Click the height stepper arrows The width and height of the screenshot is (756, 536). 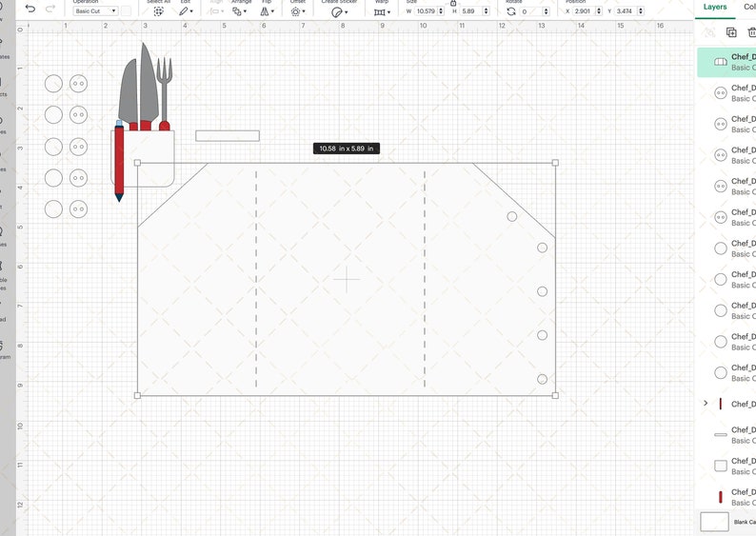point(486,10)
